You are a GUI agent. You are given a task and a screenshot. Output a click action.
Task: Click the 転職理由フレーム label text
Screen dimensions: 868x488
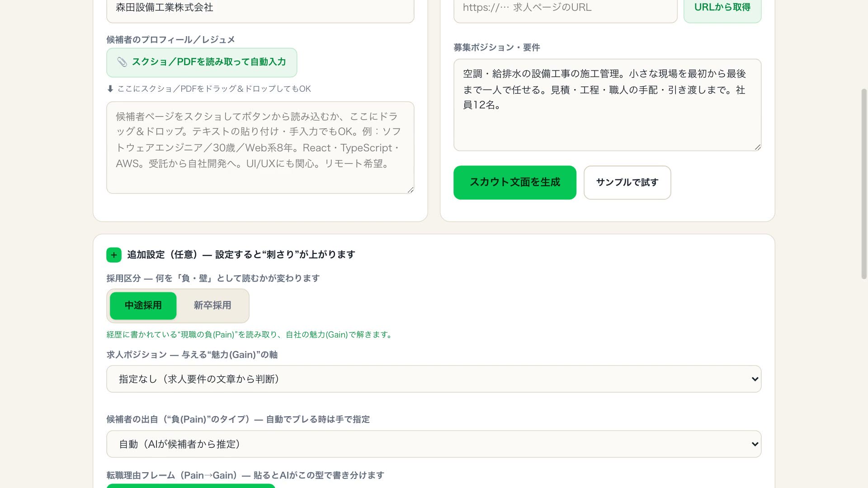[x=245, y=475]
